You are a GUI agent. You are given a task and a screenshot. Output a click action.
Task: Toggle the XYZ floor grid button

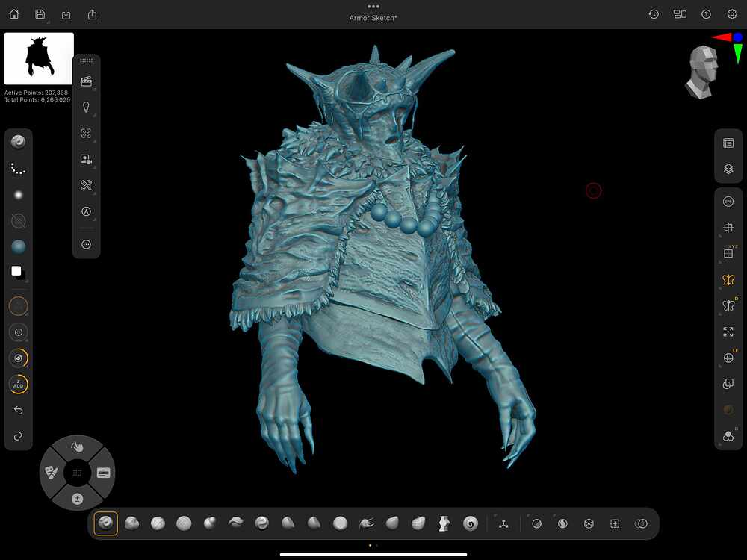point(728,253)
